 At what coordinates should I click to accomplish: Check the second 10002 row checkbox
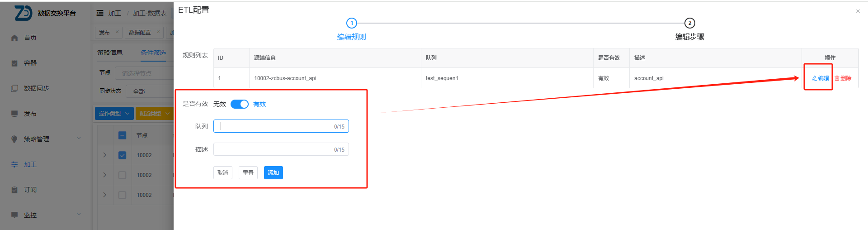(x=122, y=175)
